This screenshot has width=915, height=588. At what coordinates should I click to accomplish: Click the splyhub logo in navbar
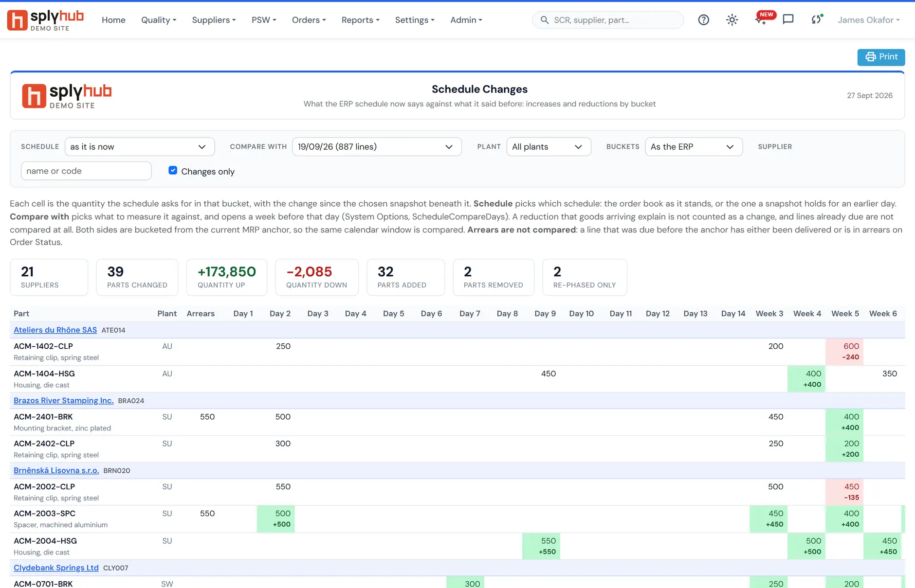(45, 20)
